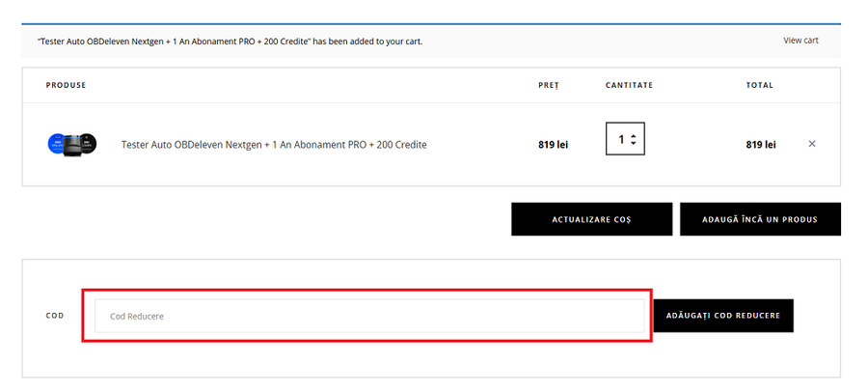868x391 pixels.
Task: Click the "COD" label beside the coupon field
Action: coord(55,316)
